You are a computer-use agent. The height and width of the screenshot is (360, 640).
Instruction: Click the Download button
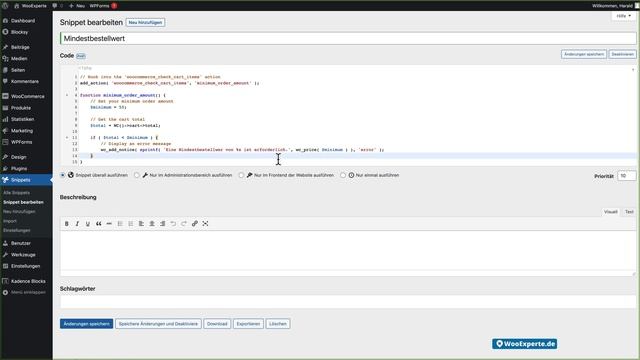point(217,324)
